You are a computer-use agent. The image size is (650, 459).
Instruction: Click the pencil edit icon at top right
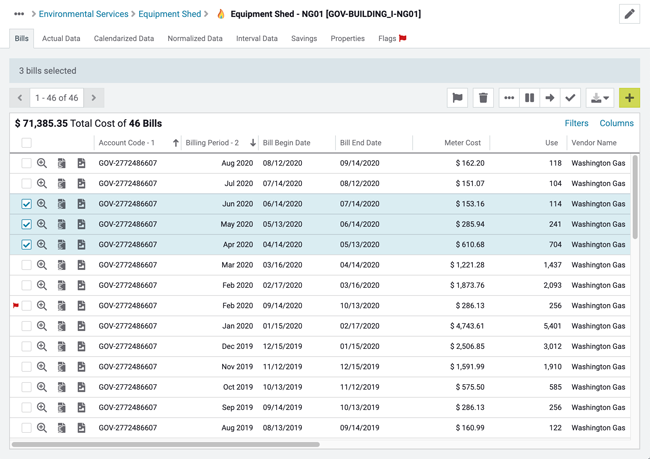629,14
